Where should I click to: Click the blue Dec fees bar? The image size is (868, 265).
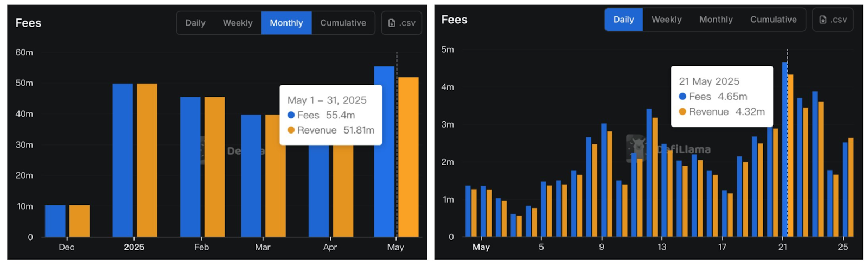(x=55, y=221)
